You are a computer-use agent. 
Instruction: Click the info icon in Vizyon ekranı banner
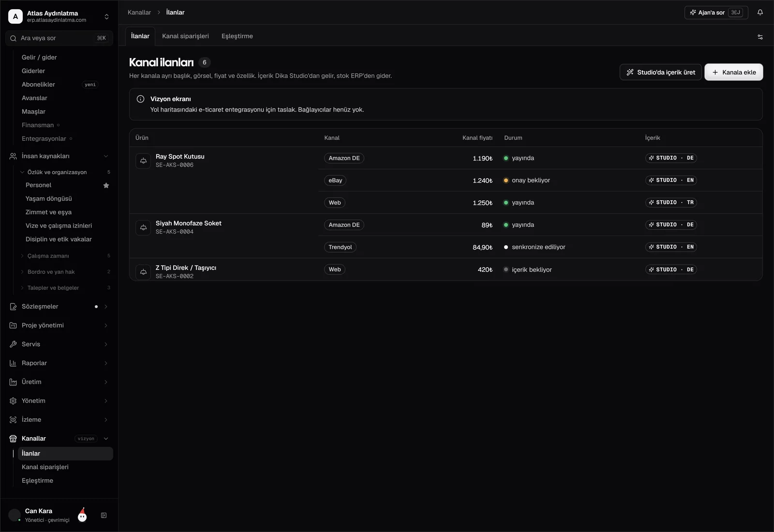pyautogui.click(x=141, y=99)
